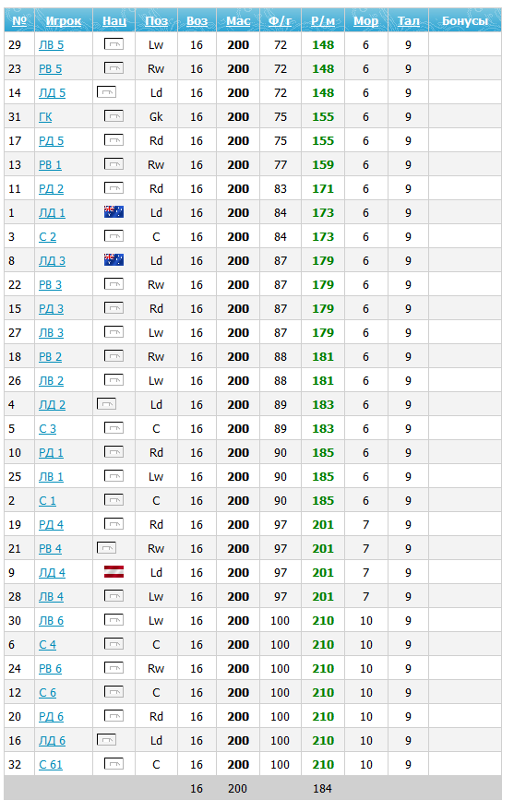Sort by Тал column header
Image resolution: width=514 pixels, height=812 pixels.
click(x=408, y=20)
